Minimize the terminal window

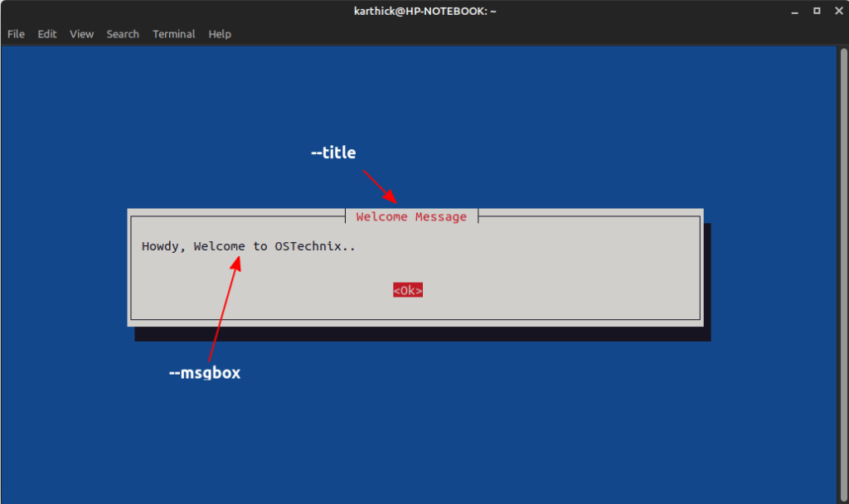(x=794, y=11)
